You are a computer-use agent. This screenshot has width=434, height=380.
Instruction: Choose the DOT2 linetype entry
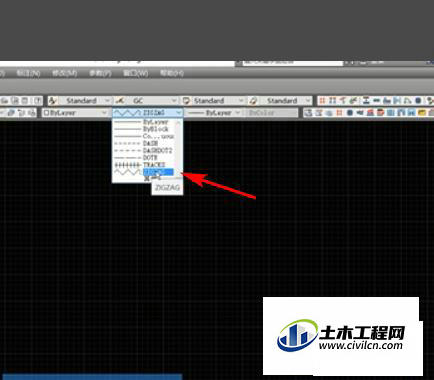[145, 158]
